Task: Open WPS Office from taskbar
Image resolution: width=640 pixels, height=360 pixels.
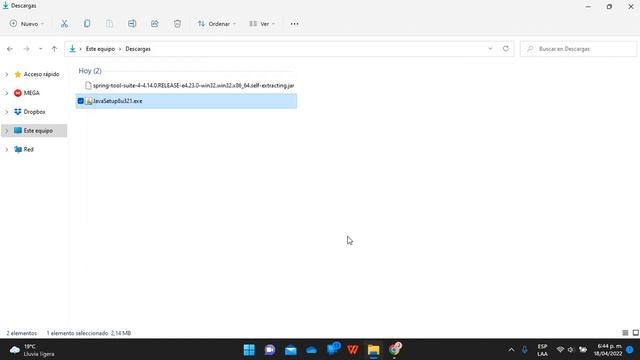Action: 353,350
